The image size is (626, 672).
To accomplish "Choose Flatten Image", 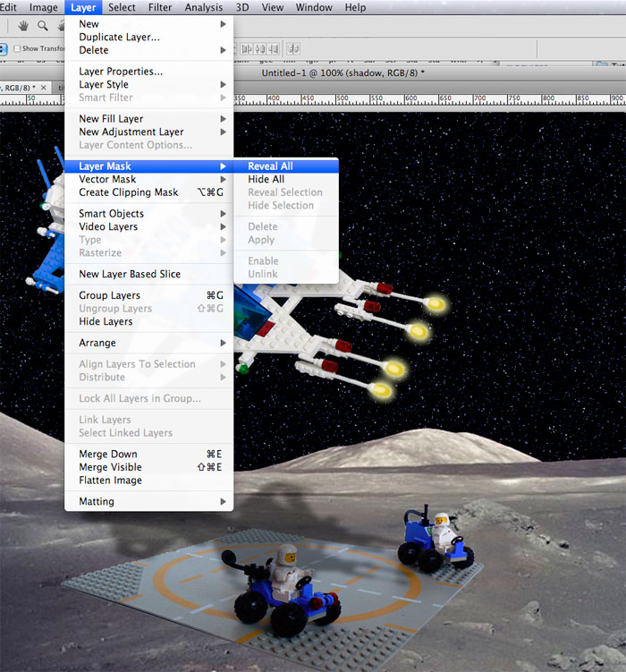I will [x=148, y=481].
